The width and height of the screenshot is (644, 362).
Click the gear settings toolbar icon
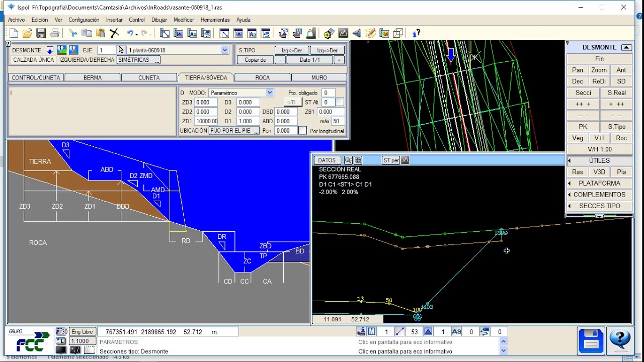pos(329,33)
